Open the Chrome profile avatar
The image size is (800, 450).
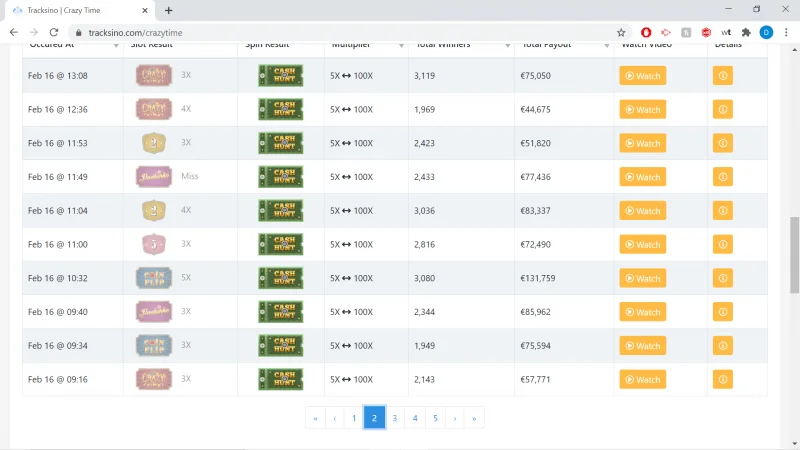click(766, 33)
